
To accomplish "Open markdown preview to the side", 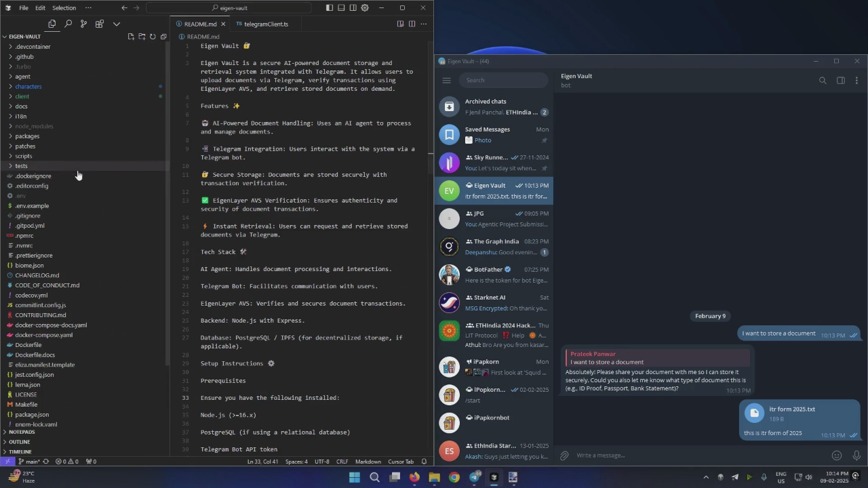I will (400, 24).
